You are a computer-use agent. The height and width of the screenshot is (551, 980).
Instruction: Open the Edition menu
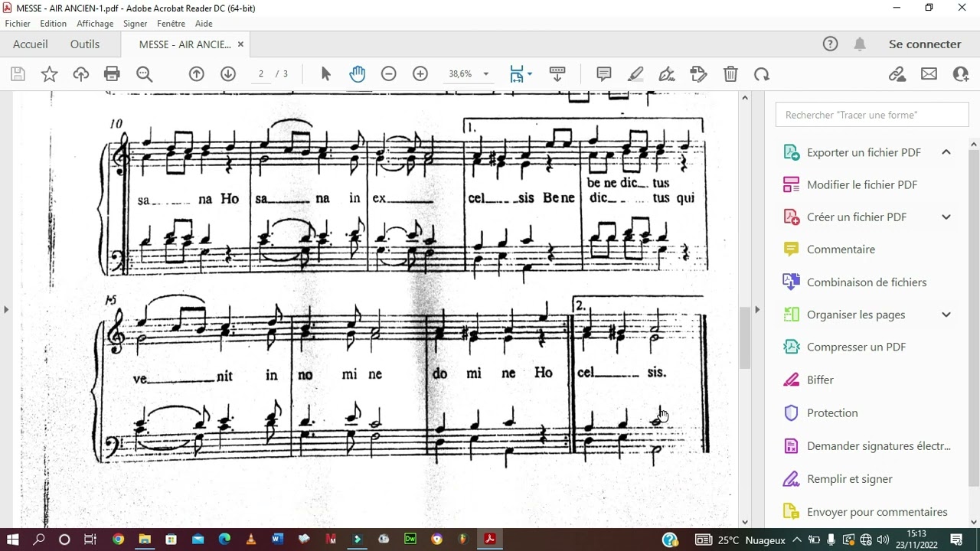point(54,24)
